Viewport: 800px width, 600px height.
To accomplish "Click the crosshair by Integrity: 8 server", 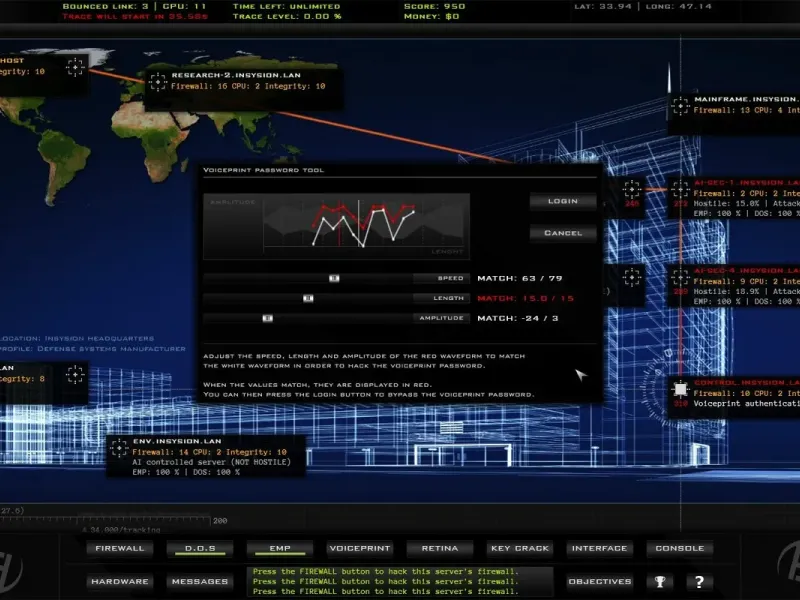I will click(x=76, y=374).
